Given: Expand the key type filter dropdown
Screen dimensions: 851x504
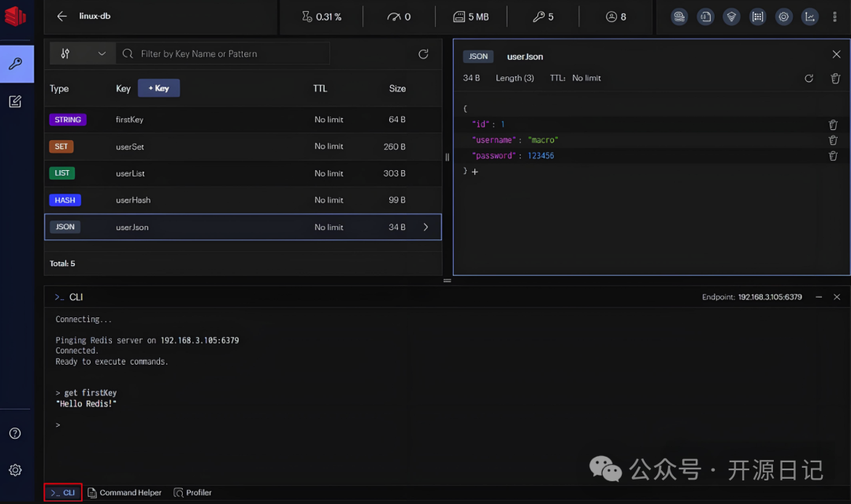Looking at the screenshot, I should (82, 54).
